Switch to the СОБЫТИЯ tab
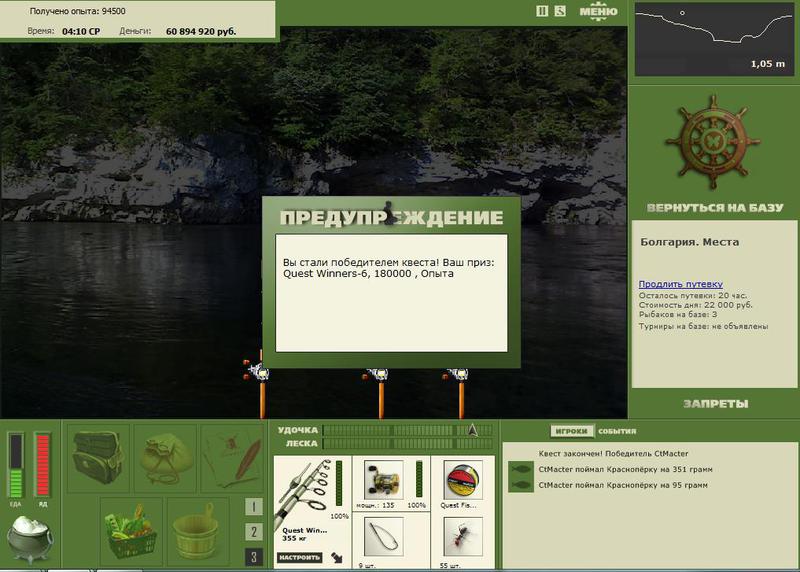The height and width of the screenshot is (572, 800). [x=617, y=431]
